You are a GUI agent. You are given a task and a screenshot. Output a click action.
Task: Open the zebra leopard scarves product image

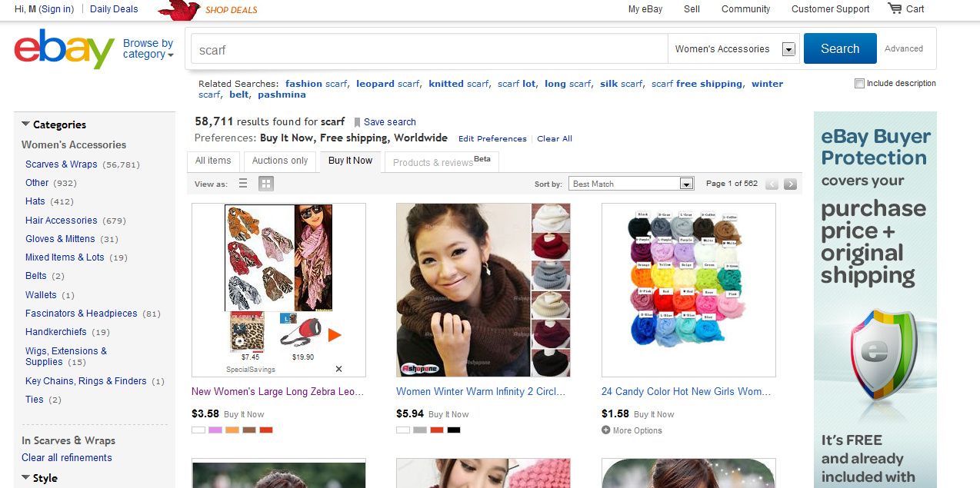point(278,257)
